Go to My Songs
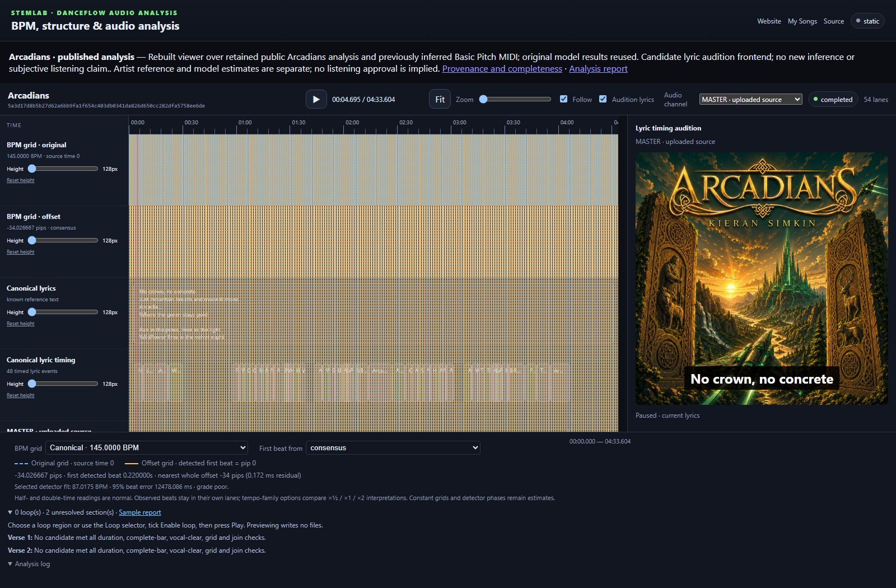 point(802,21)
